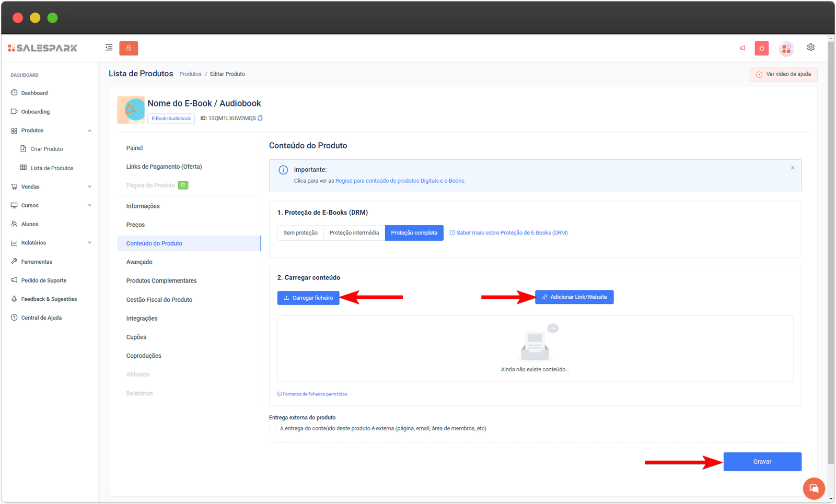This screenshot has height=504, width=836.
Task: Select Sem proteção DRM option
Action: [x=300, y=233]
